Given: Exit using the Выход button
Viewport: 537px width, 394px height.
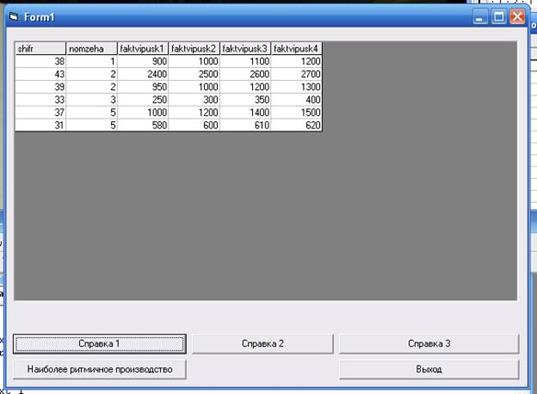Looking at the screenshot, I should pos(429,369).
